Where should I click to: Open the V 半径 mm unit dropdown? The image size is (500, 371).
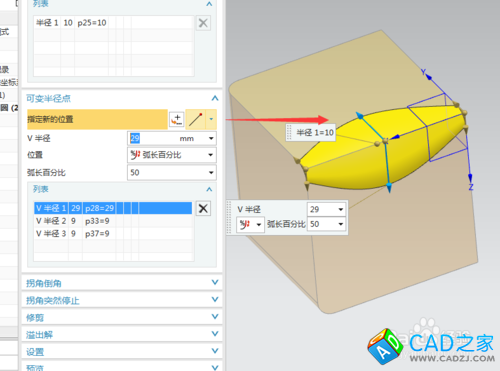[x=211, y=138]
